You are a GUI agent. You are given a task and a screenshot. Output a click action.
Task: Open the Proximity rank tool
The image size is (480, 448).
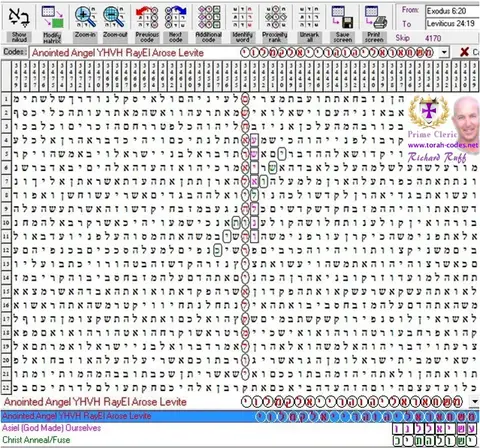(x=275, y=17)
